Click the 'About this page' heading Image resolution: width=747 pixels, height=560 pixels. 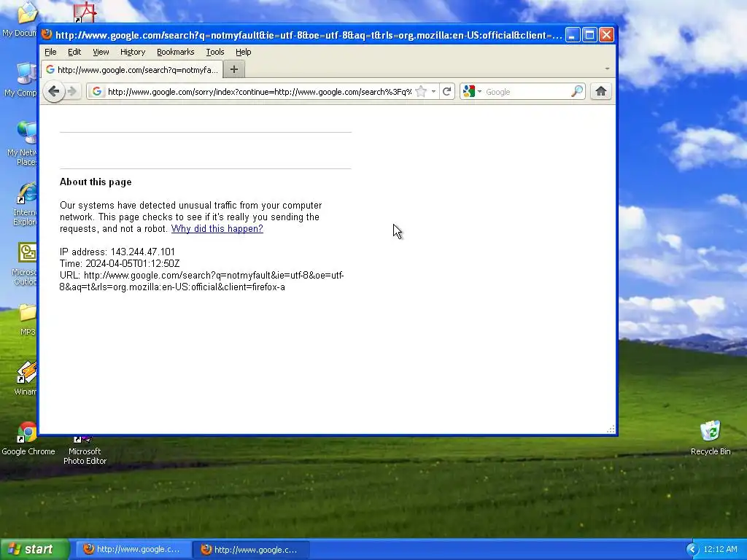point(96,182)
